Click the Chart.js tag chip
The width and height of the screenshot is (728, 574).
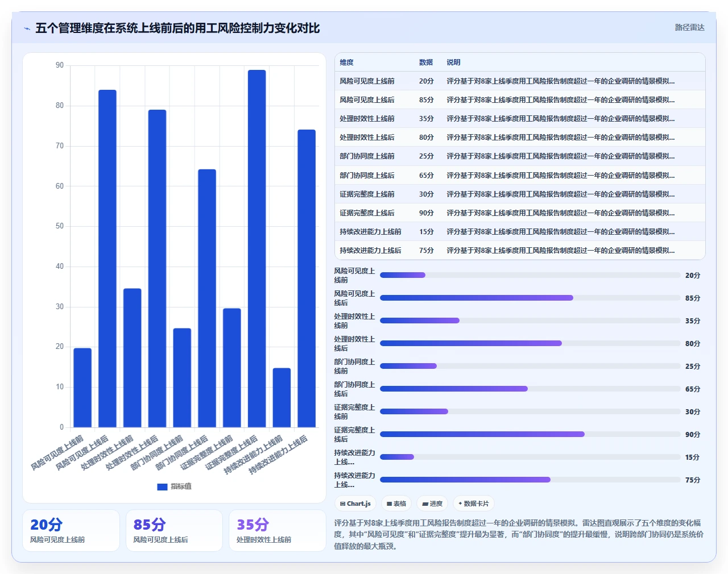355,504
